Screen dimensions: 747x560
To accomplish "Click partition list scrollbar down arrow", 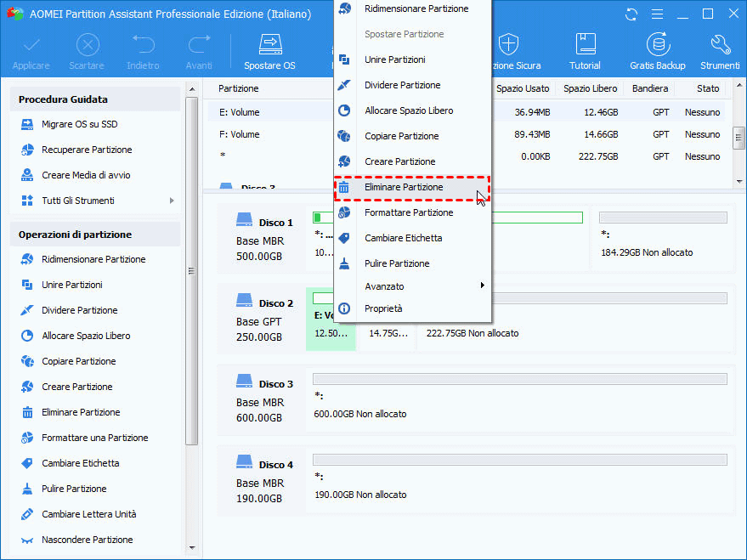I will click(739, 181).
